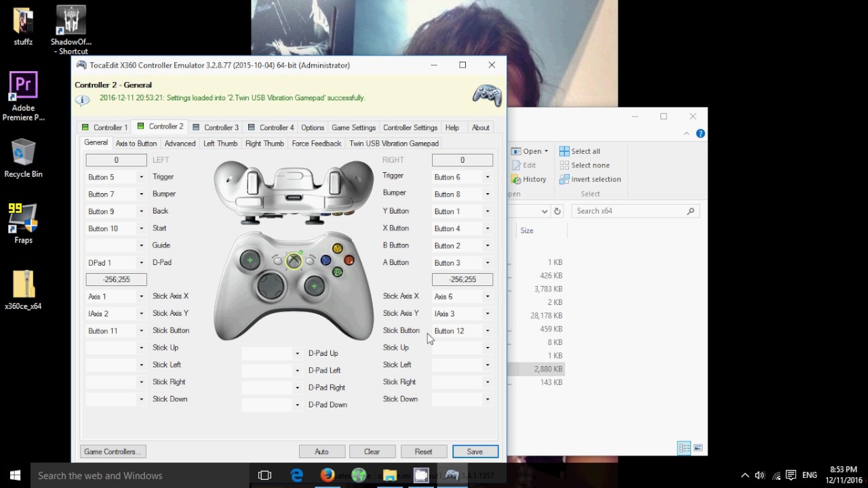Open the clock showing 8:53 PM

pos(843,475)
